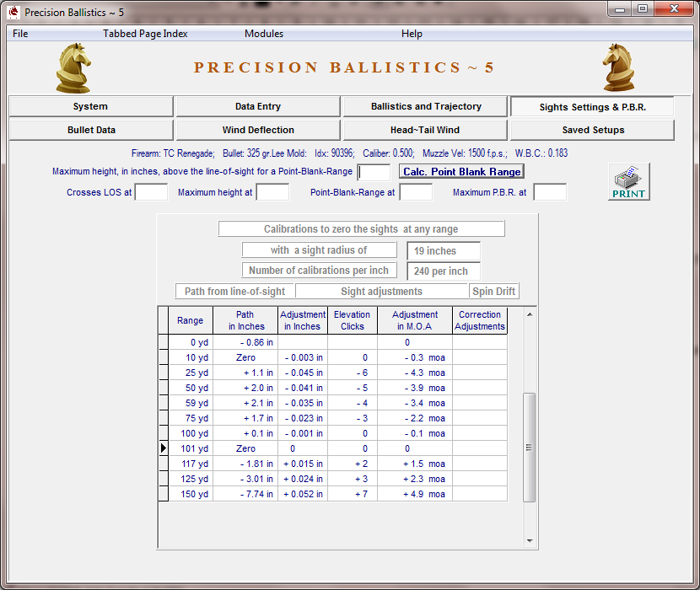Screen dimensions: 700x590
Task: Select the 0 yd range cell
Action: pos(191,342)
